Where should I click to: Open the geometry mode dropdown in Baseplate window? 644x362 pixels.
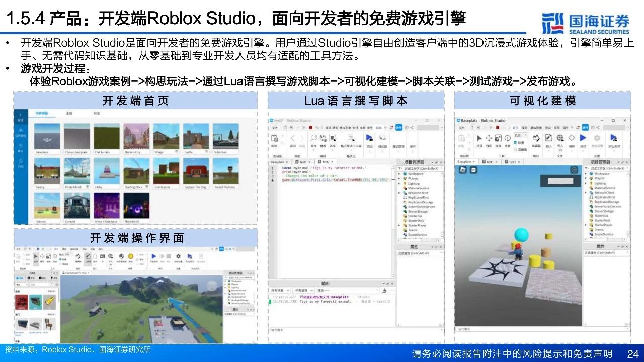click(522, 135)
